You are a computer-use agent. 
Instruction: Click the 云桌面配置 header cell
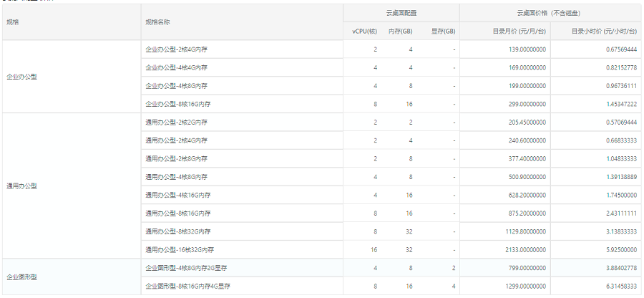coord(401,13)
